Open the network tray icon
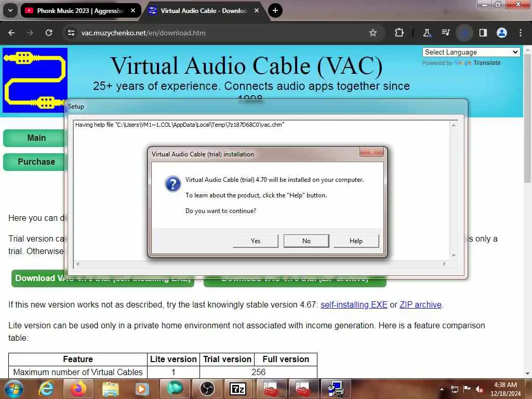Viewport: 532px width, 399px height. pyautogui.click(x=454, y=390)
